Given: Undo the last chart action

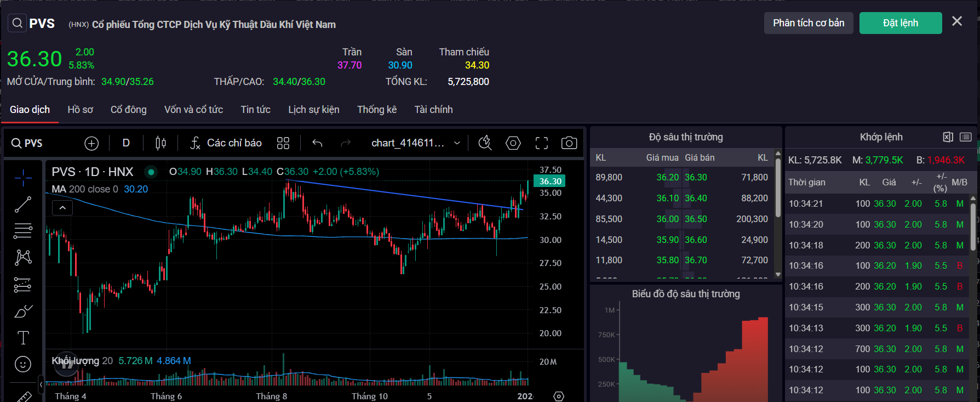Looking at the screenshot, I should (317, 143).
